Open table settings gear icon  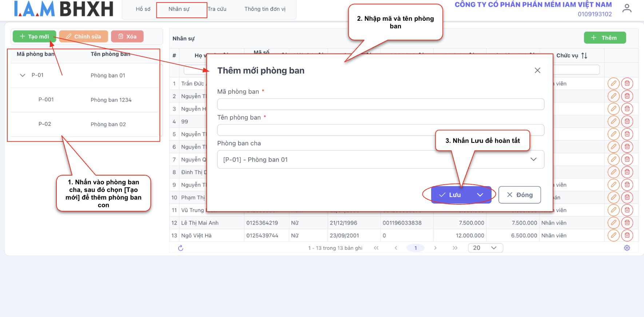tap(627, 248)
